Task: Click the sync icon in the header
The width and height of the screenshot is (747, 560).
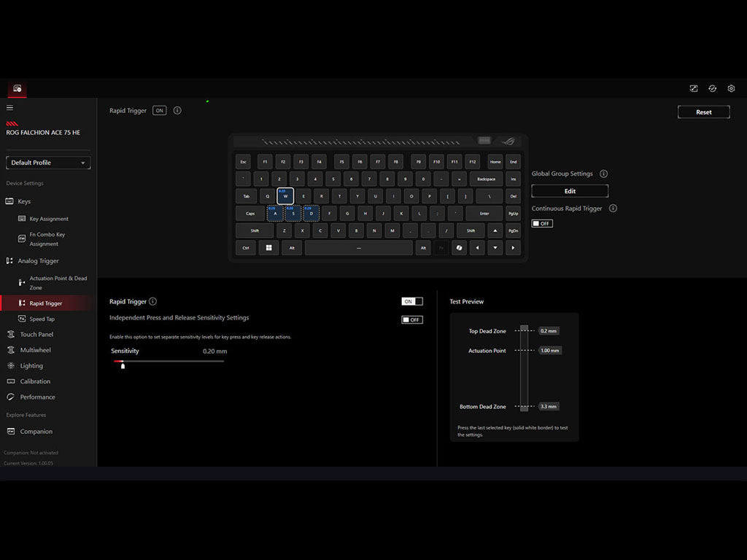Action: tap(712, 88)
